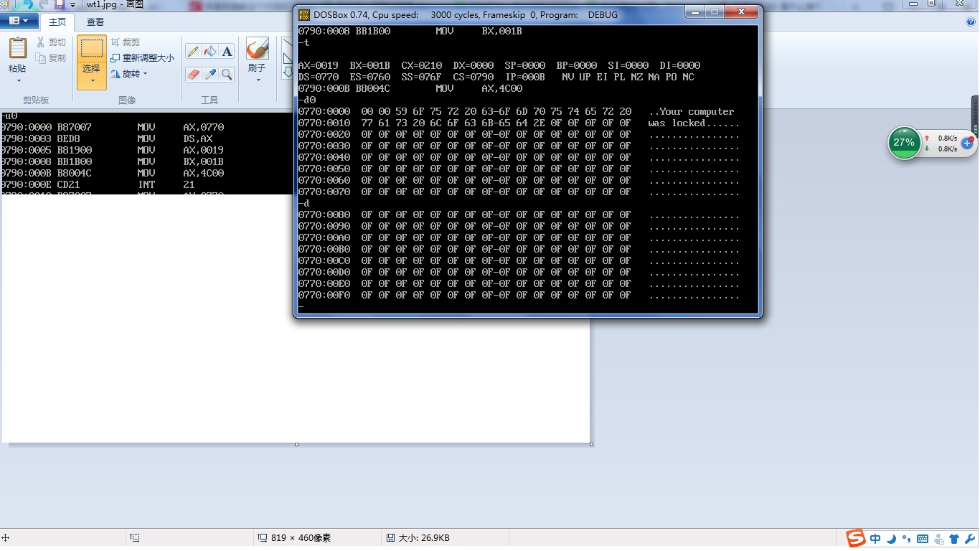Open the Sogou soft keyboard icon

[923, 539]
